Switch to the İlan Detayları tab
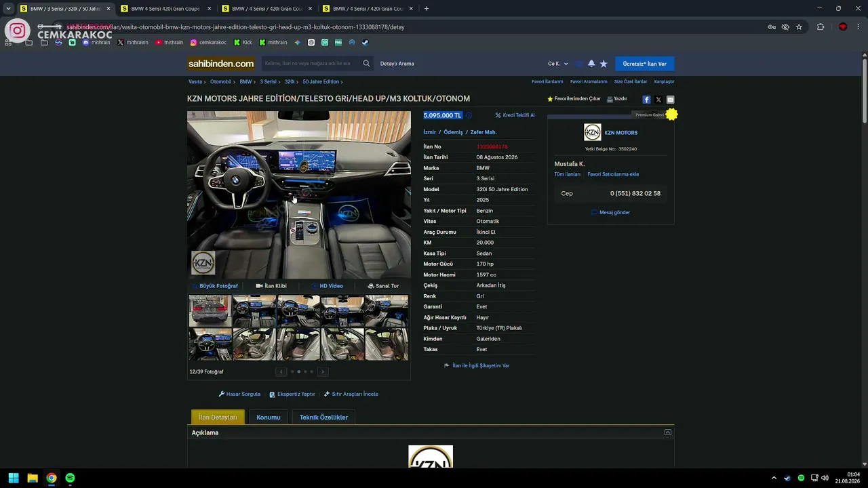The width and height of the screenshot is (868, 488). coord(218,418)
